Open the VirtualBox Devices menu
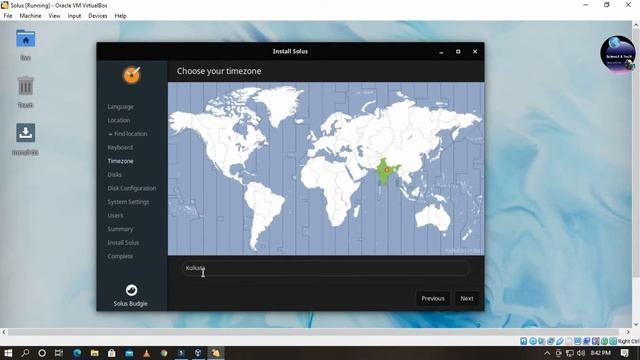Image resolution: width=640 pixels, height=360 pixels. 98,16
